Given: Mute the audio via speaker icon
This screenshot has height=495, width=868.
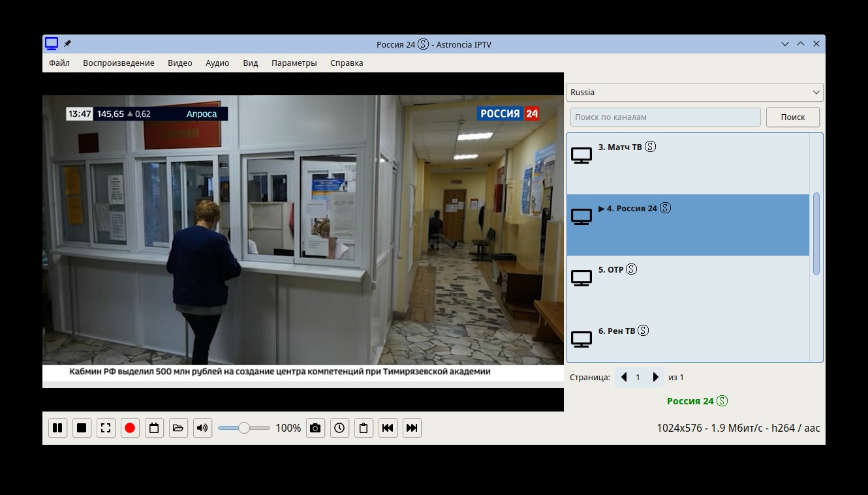Looking at the screenshot, I should point(202,428).
